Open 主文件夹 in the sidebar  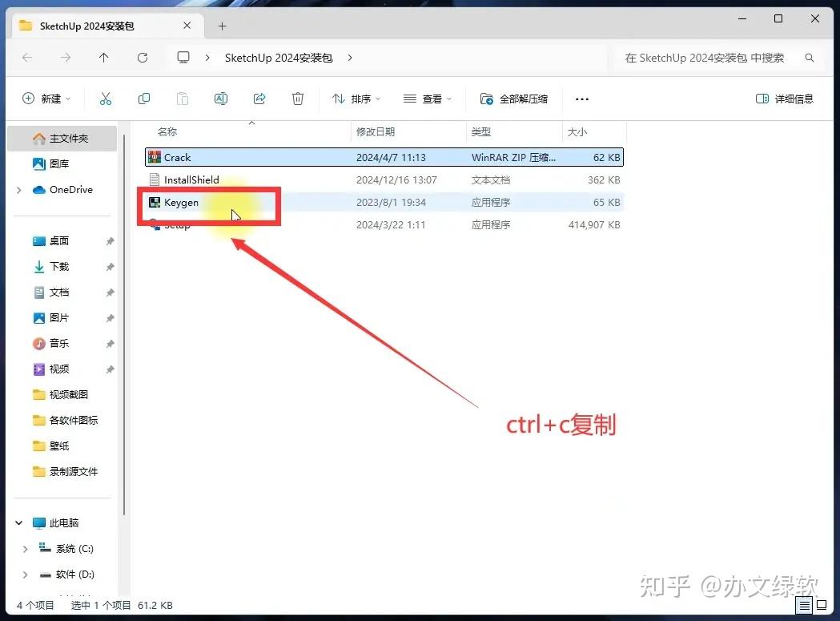(62, 139)
